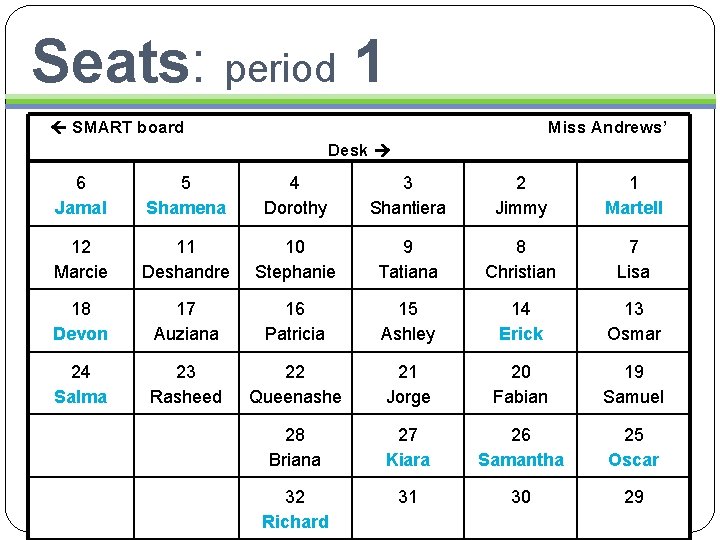Image resolution: width=720 pixels, height=540 pixels.
Task: Select seat 4 Dorothy cell
Action: point(294,195)
